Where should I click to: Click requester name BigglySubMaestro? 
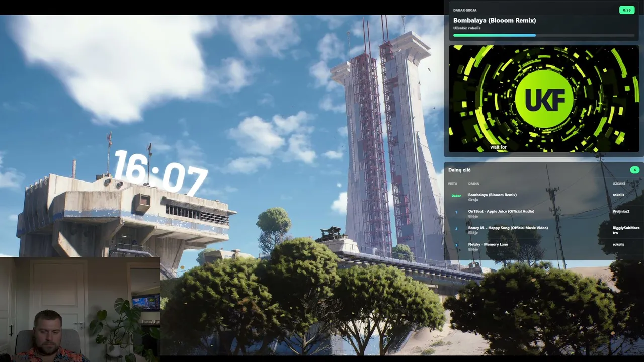[x=626, y=230]
